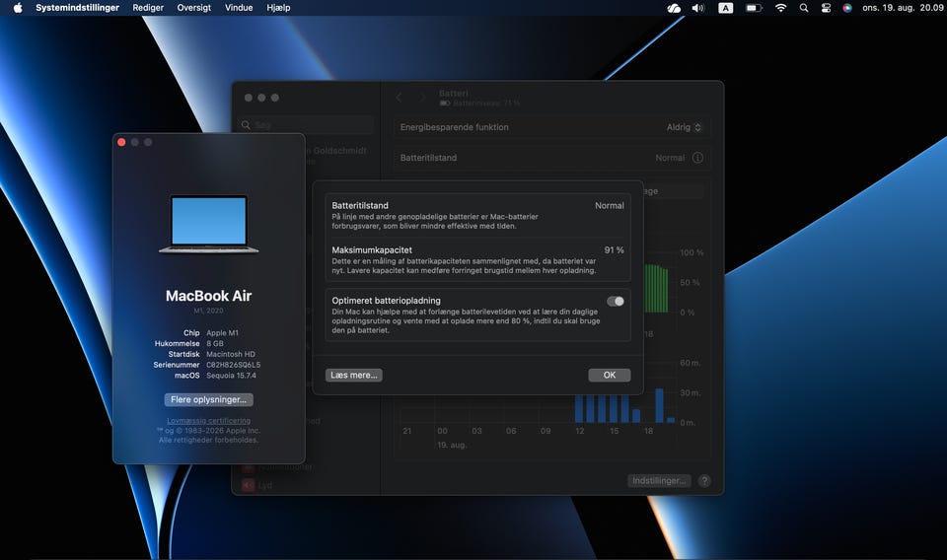Select the Lyd item in Settings sidebar
Image resolution: width=947 pixels, height=560 pixels.
click(265, 485)
